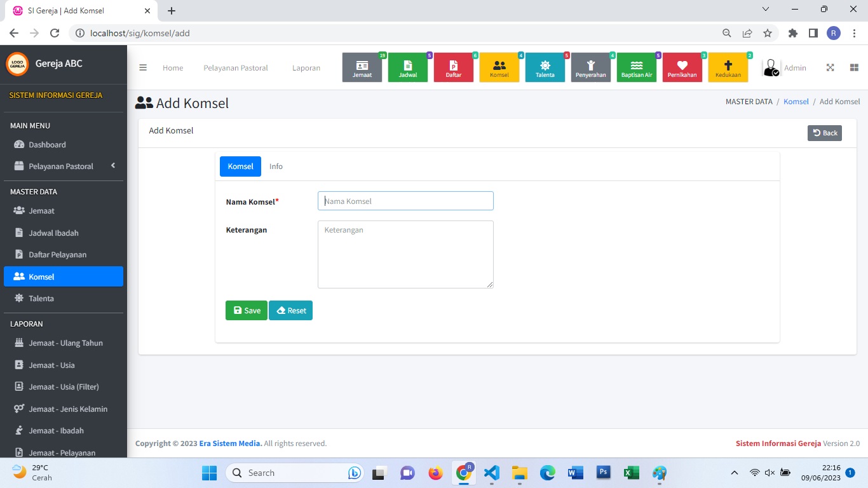Open the Admin user menu

[x=785, y=68]
